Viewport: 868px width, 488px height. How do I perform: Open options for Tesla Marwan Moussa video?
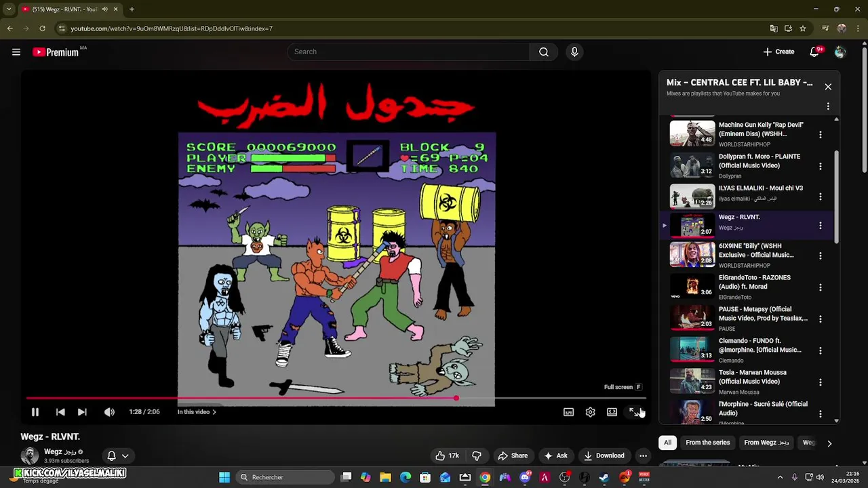click(821, 382)
